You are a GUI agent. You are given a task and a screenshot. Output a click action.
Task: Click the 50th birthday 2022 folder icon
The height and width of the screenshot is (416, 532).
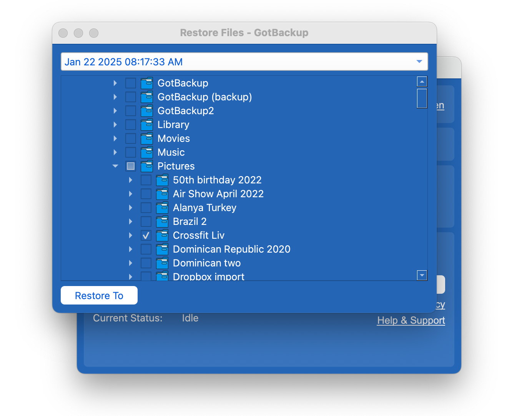pyautogui.click(x=162, y=180)
